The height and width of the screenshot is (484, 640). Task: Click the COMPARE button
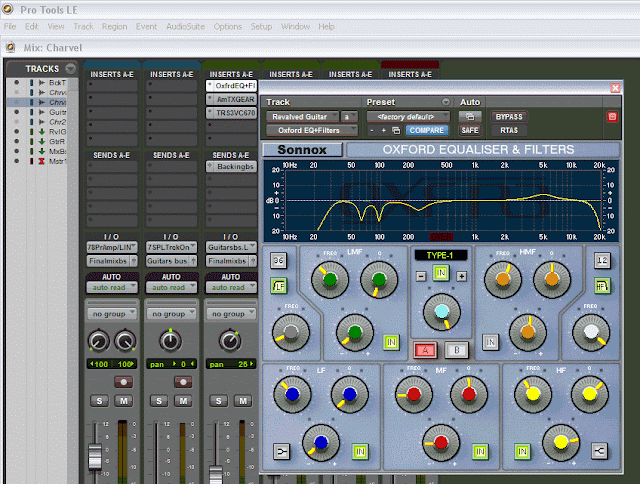pos(427,130)
